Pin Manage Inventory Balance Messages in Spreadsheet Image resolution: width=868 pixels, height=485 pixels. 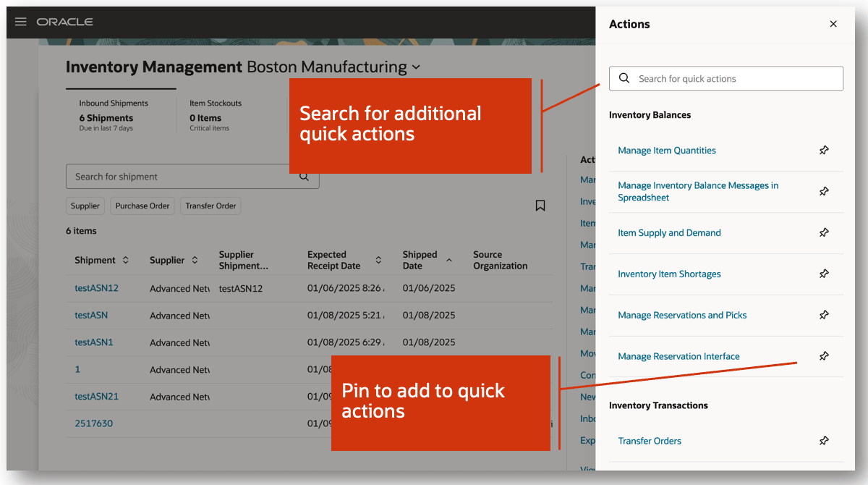pos(824,192)
